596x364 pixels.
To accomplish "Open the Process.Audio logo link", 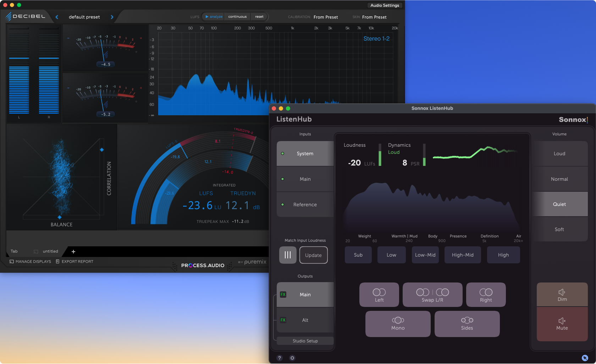I will click(x=203, y=265).
